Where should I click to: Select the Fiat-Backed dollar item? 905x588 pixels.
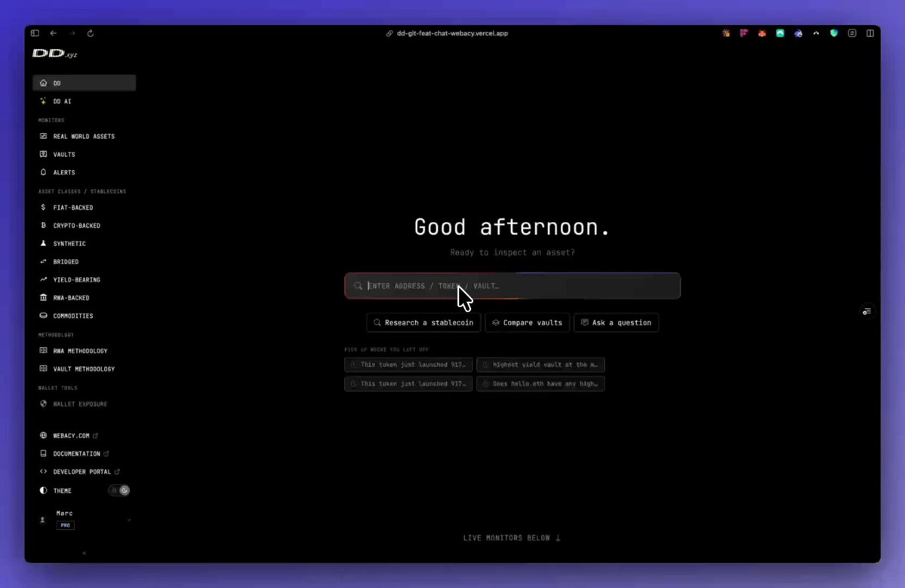pos(85,207)
